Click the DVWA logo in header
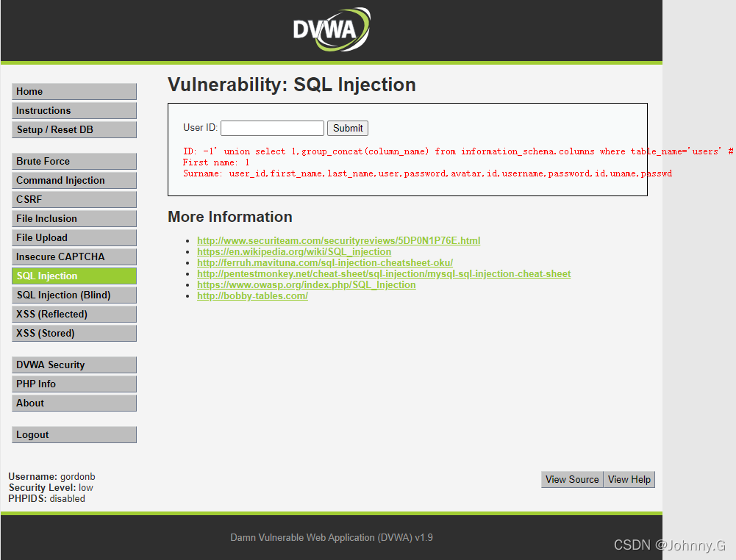 332,29
